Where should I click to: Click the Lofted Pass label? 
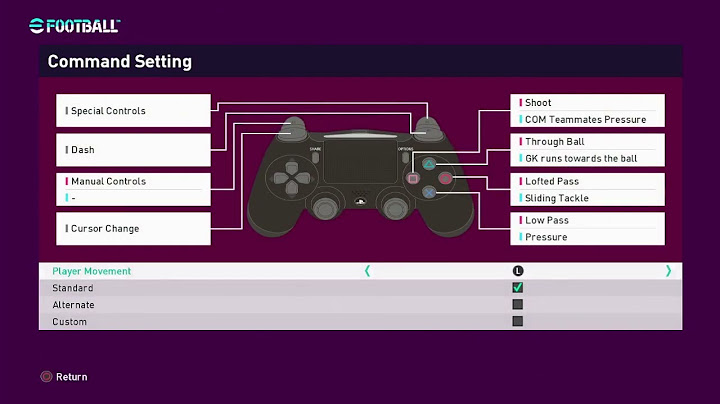pos(552,181)
